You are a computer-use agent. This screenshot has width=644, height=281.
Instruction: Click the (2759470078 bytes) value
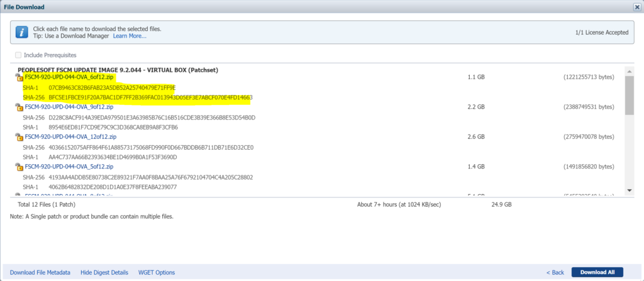click(589, 137)
